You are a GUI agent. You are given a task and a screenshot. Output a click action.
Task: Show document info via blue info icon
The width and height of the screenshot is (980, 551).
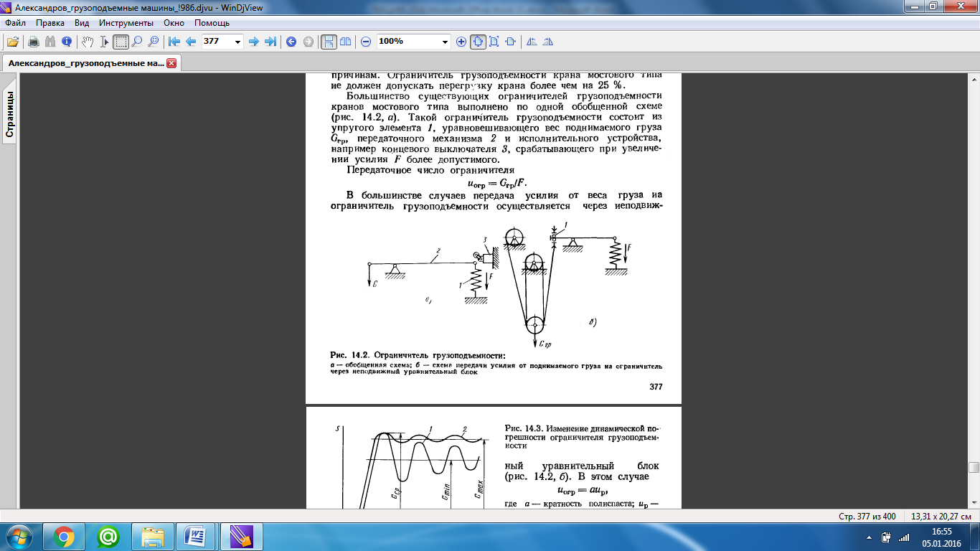pos(67,42)
